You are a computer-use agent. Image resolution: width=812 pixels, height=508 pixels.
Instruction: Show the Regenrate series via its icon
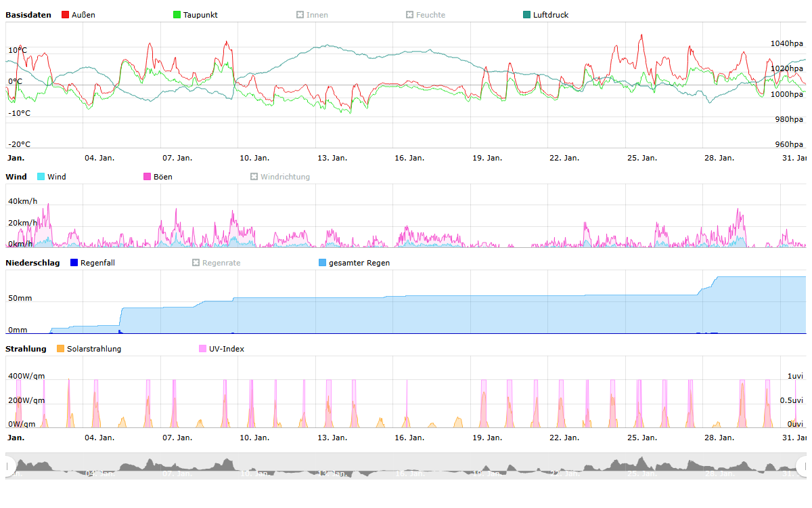[x=196, y=263]
